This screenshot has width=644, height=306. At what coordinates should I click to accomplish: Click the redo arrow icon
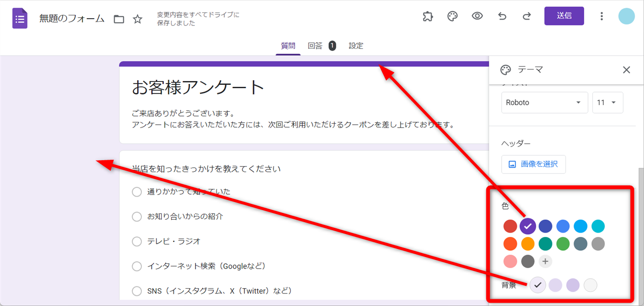(x=527, y=16)
